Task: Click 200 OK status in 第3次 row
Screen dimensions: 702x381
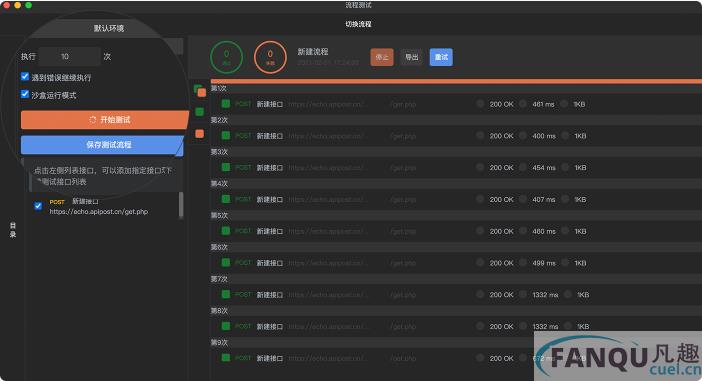Action: [501, 167]
